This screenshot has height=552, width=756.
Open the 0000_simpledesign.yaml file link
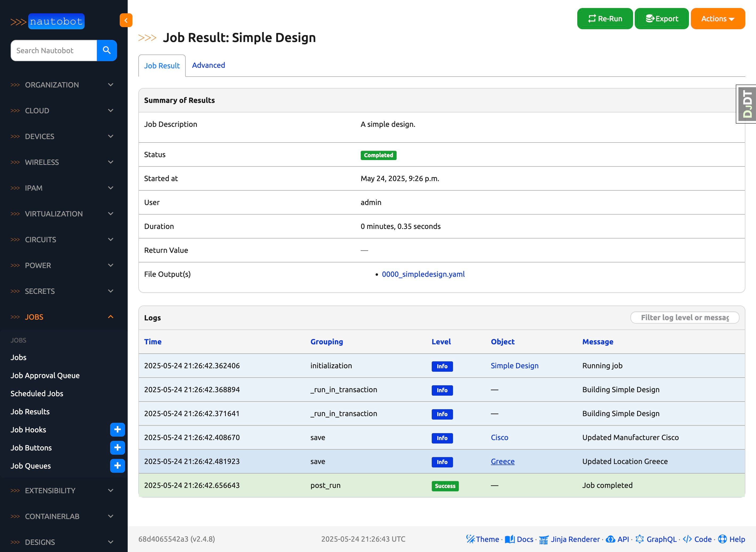[423, 274]
